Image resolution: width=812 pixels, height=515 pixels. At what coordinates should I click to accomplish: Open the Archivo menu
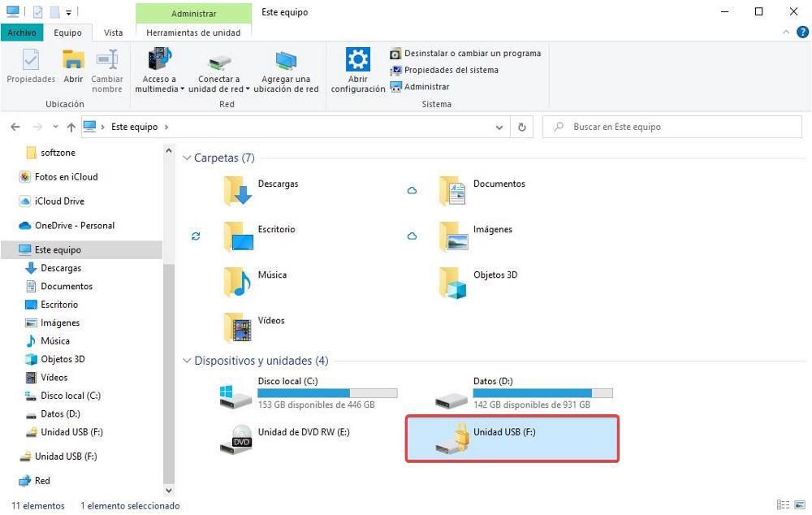click(22, 32)
